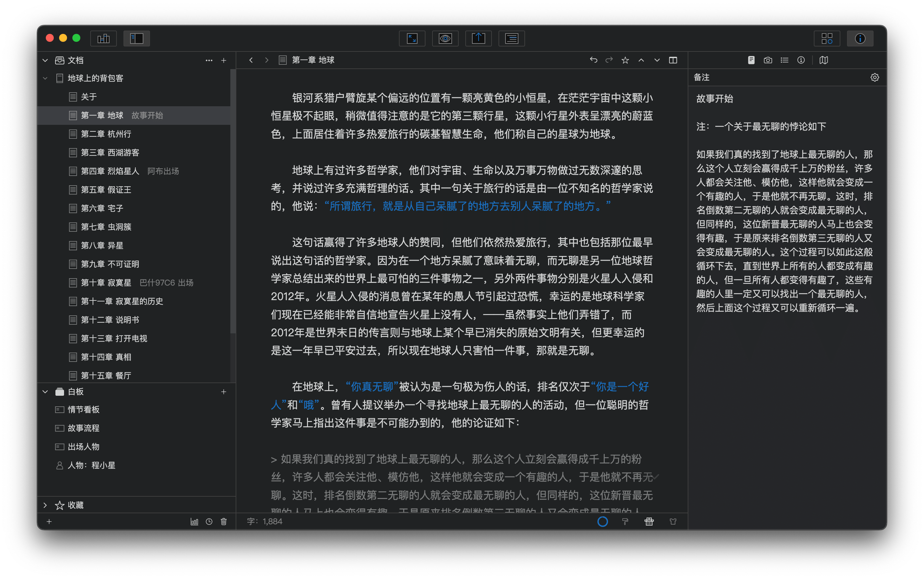Open 第十二章 说明书
The height and width of the screenshot is (579, 924).
click(x=134, y=320)
